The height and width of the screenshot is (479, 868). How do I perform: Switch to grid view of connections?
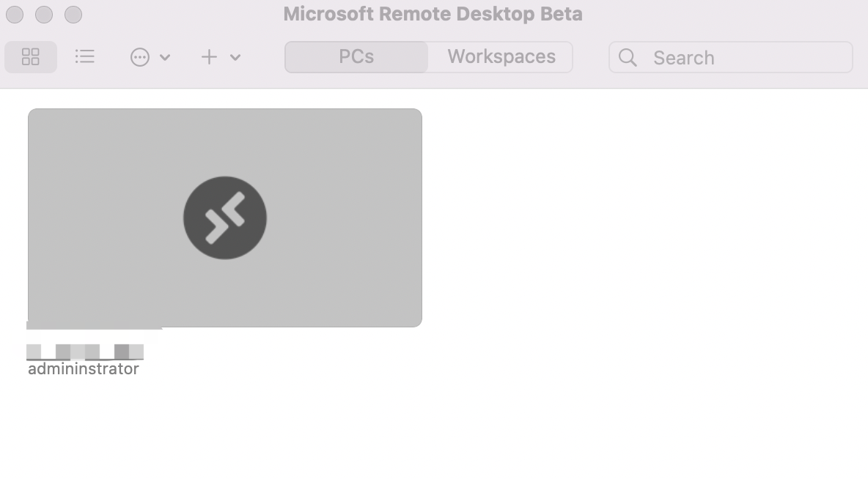click(31, 57)
